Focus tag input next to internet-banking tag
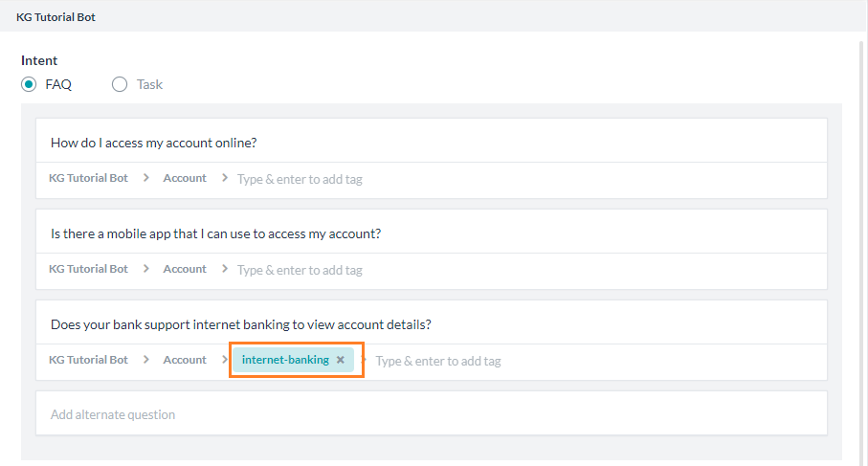Screen dimensions: 868x466 point(437,361)
